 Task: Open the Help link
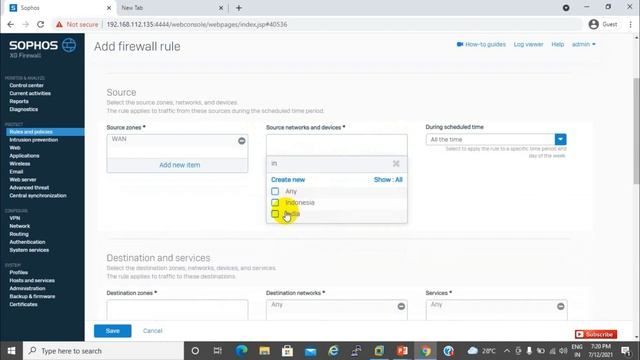coord(558,44)
